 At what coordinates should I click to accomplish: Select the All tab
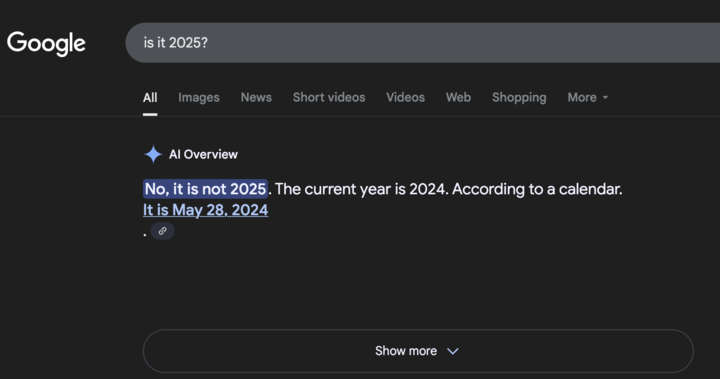point(150,97)
